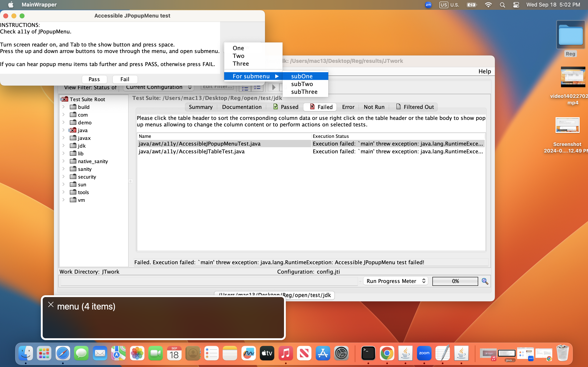The width and height of the screenshot is (588, 367).
Task: Open Google Chrome from the dock
Action: (387, 353)
